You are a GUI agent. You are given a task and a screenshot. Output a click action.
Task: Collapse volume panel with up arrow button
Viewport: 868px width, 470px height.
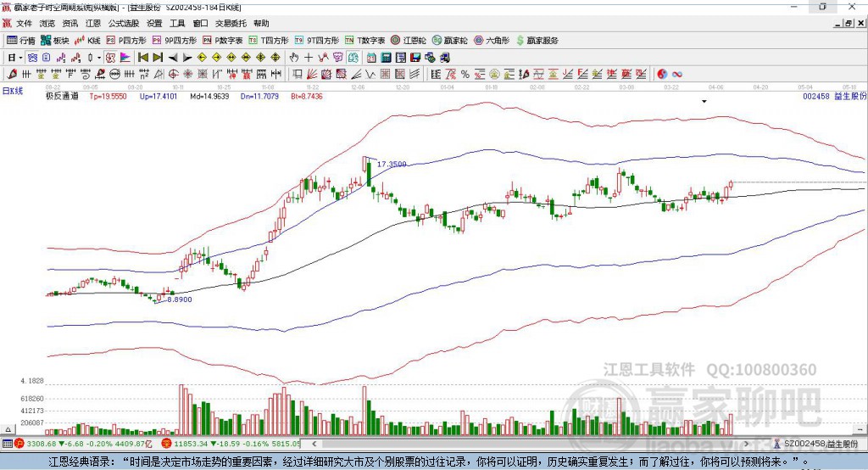click(x=8, y=429)
